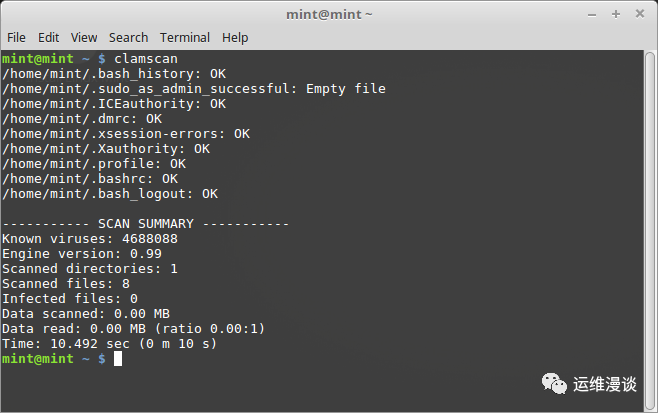The width and height of the screenshot is (658, 413).
Task: Open the Edit menu
Action: click(49, 38)
